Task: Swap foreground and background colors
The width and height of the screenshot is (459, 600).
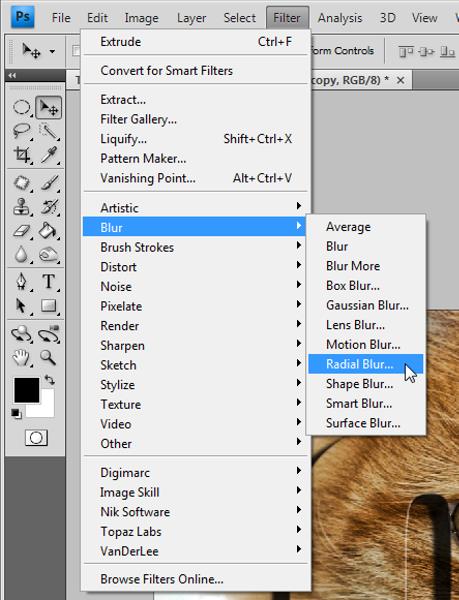Action: coord(49,380)
